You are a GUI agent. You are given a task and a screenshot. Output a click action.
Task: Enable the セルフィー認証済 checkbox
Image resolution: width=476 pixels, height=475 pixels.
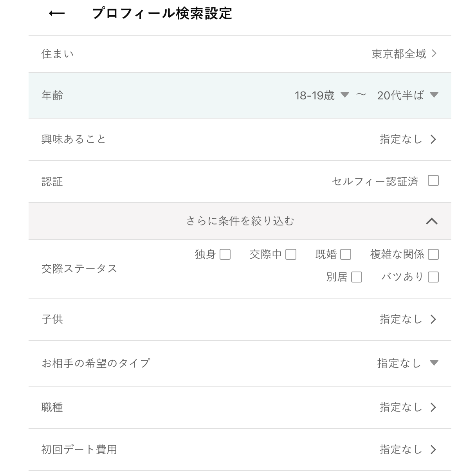pyautogui.click(x=433, y=180)
